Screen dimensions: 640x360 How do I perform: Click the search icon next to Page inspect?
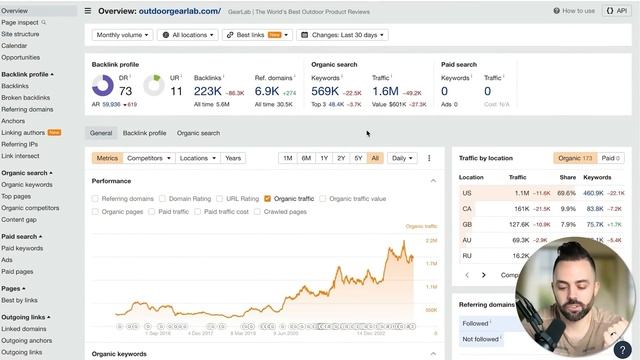coord(44,22)
